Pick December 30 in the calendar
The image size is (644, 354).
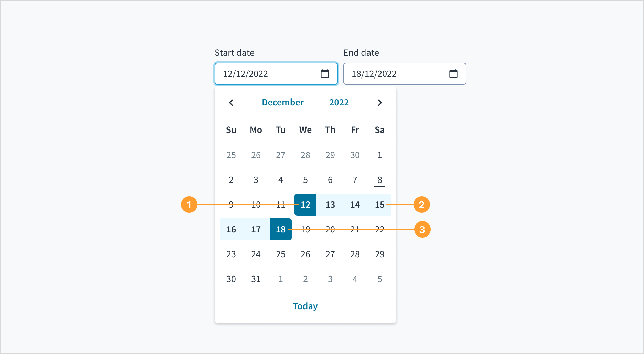pyautogui.click(x=231, y=279)
